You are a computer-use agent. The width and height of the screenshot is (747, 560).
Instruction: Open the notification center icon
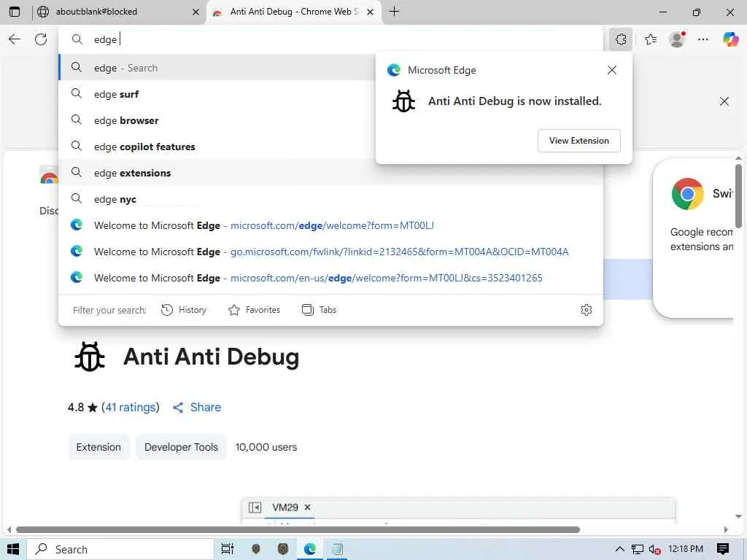(x=723, y=549)
